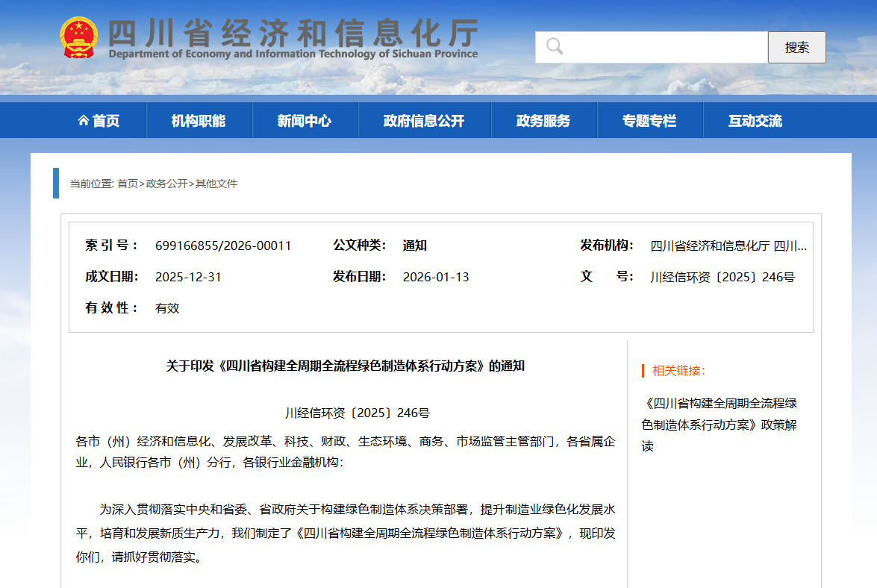
Task: Click the document number 川经信环资〔2025〕246号 in info table
Action: click(722, 277)
